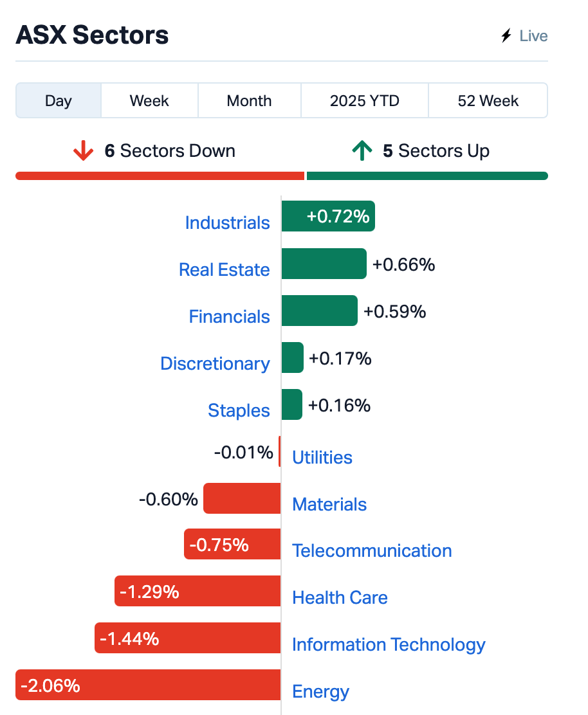Click the Health Care link
This screenshot has height=715, width=588.
[340, 597]
